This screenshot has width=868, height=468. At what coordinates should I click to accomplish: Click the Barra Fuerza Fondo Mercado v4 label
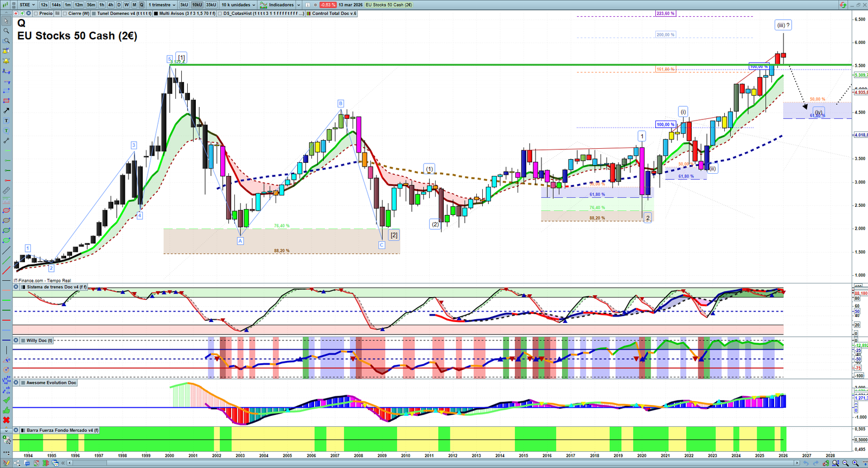point(62,430)
